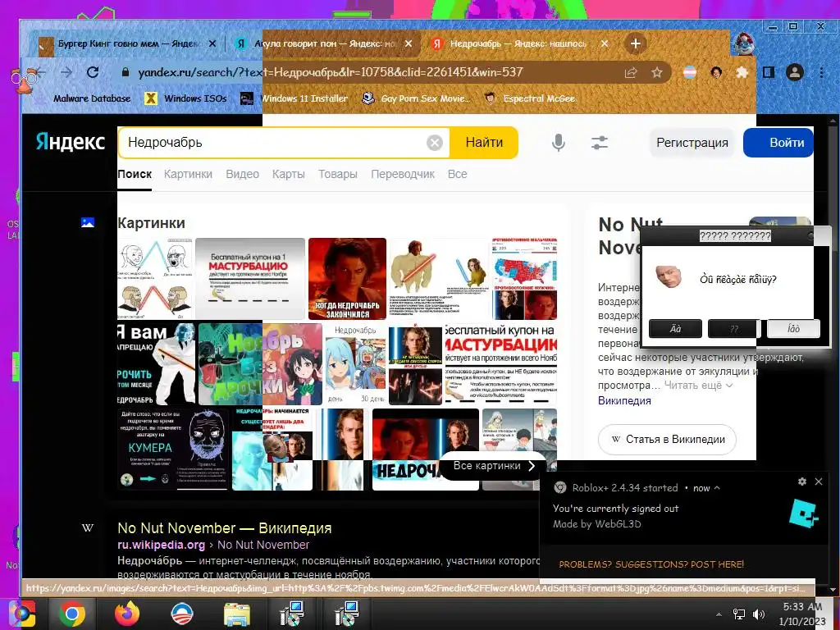Switch to the Акула говорит пон tab
Viewport: 840px width, 630px height.
pyautogui.click(x=323, y=43)
